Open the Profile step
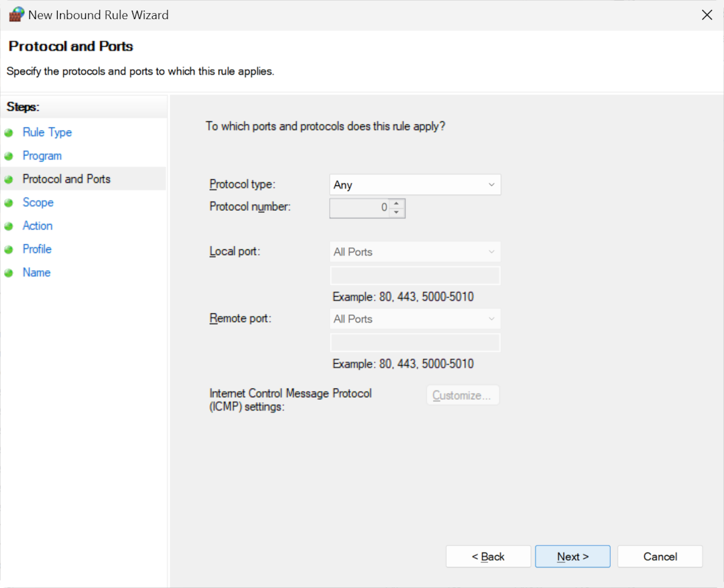Viewport: 724px width, 588px height. coord(37,249)
